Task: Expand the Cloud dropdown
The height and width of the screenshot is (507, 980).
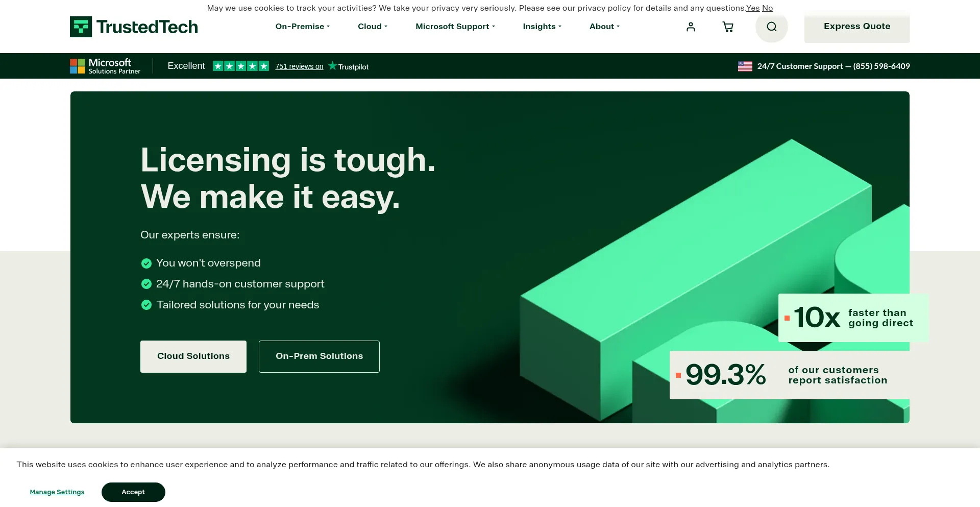Action: [372, 27]
